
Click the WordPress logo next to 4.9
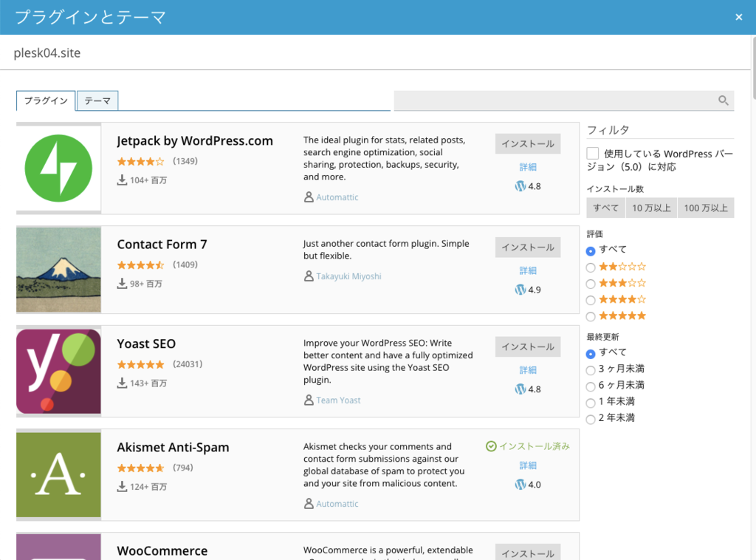tap(520, 290)
